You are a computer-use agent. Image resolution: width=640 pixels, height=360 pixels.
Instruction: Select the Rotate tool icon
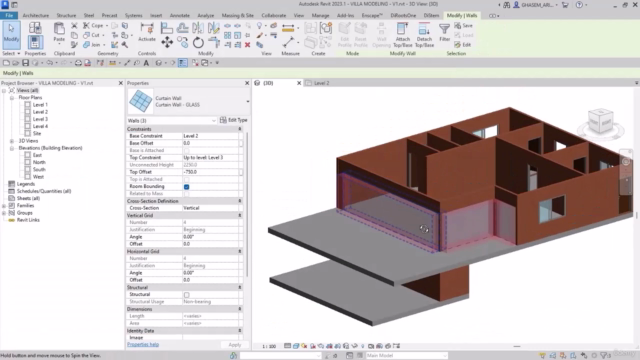click(198, 42)
